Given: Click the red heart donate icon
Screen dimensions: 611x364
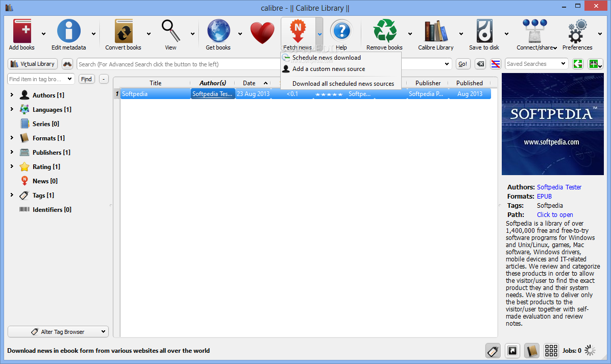Looking at the screenshot, I should 262,33.
